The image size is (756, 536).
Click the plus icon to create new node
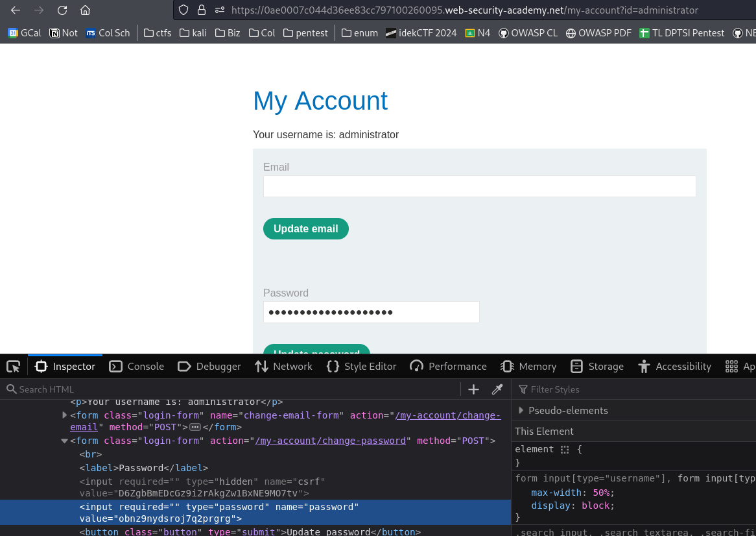pos(473,389)
